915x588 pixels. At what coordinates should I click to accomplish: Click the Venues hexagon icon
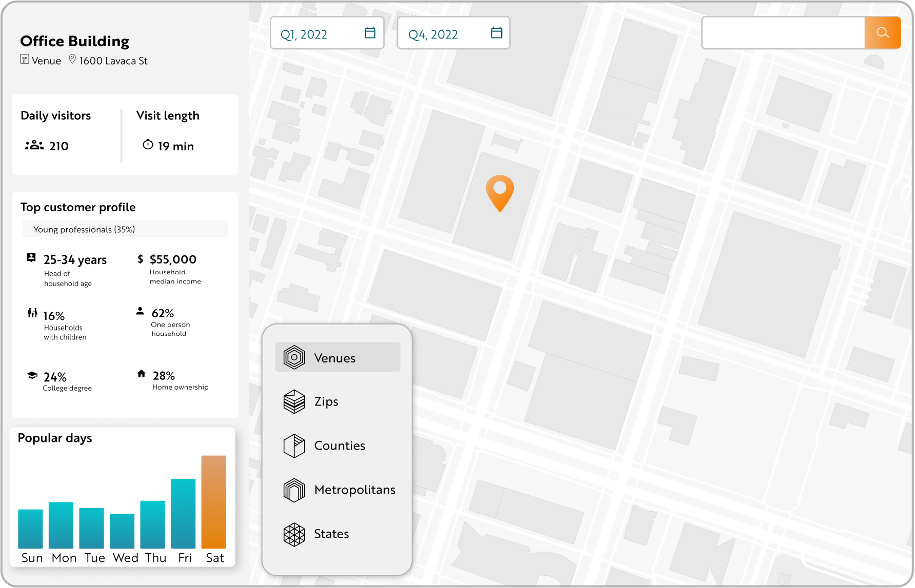(x=294, y=357)
